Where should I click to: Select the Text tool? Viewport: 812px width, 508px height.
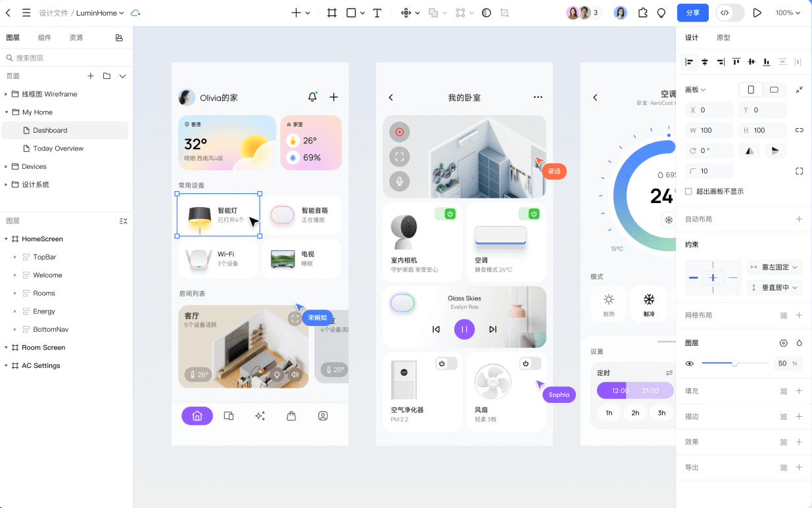tap(377, 12)
